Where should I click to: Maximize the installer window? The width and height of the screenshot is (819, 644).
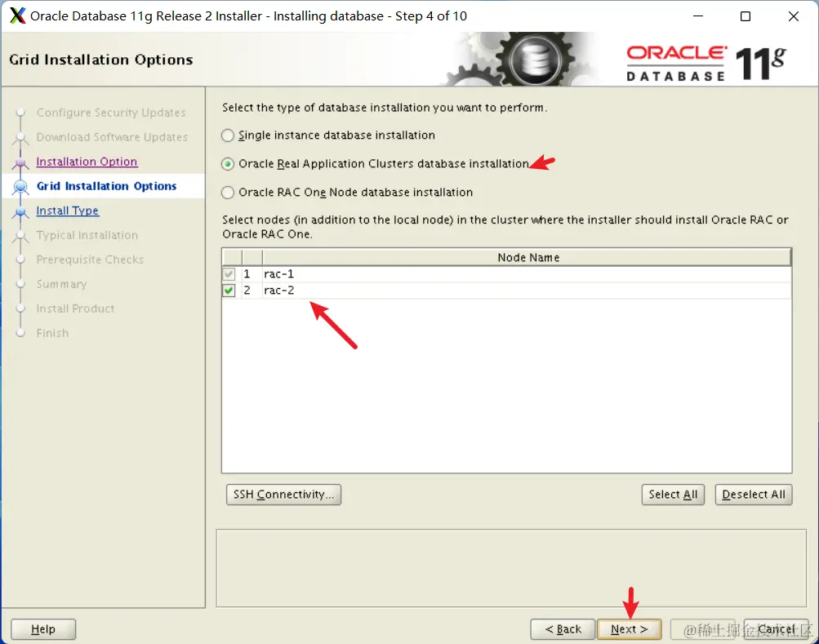[x=746, y=16]
